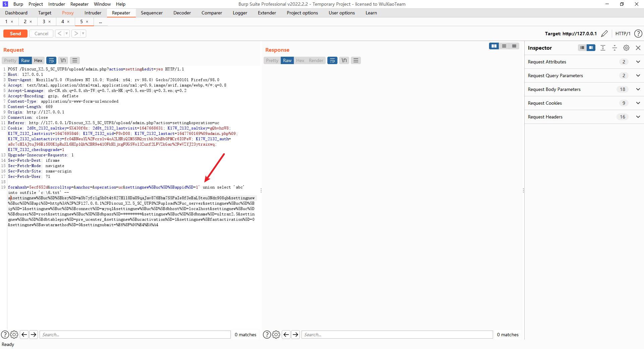The image size is (644, 349).
Task: Go to next Request search match
Action: pos(34,335)
